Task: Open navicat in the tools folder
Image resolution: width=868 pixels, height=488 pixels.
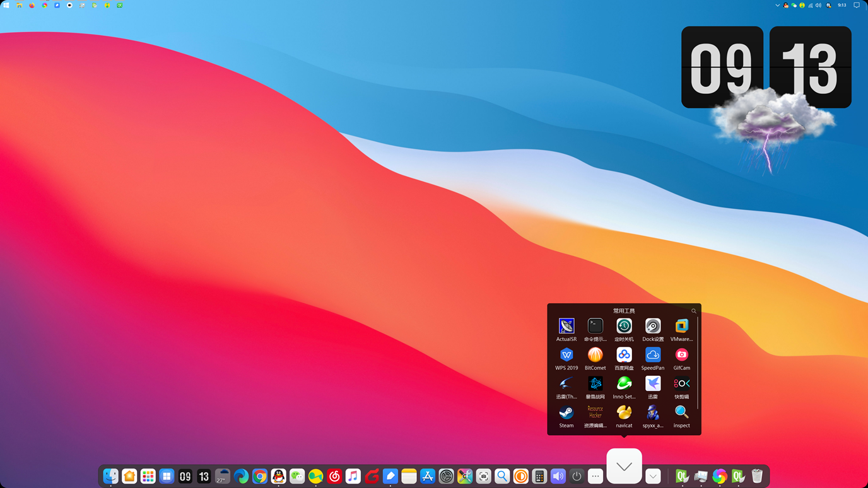Action: [624, 413]
